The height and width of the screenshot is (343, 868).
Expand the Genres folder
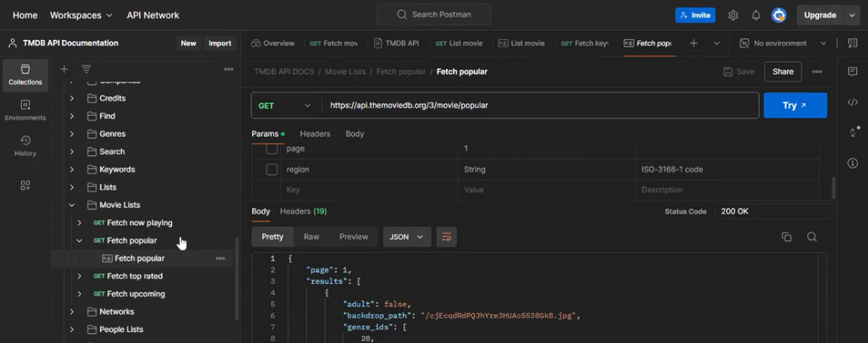click(72, 134)
